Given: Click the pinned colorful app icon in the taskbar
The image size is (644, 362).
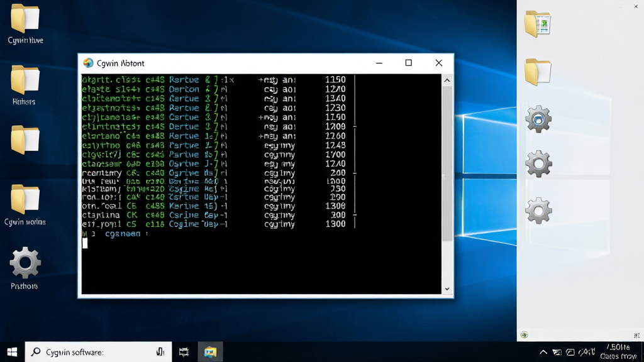Looking at the screenshot, I should tap(210, 352).
